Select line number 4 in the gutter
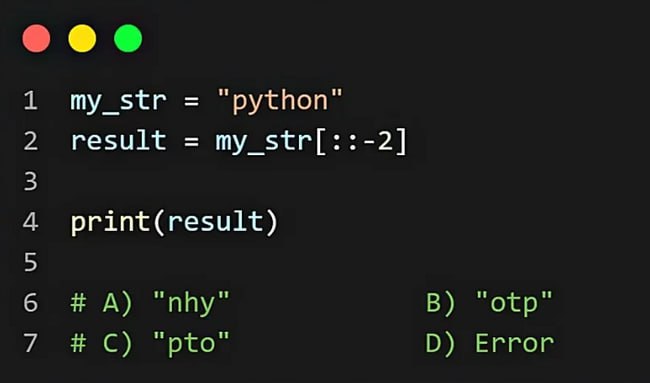Screen dimensions: 650x383 tap(31, 221)
